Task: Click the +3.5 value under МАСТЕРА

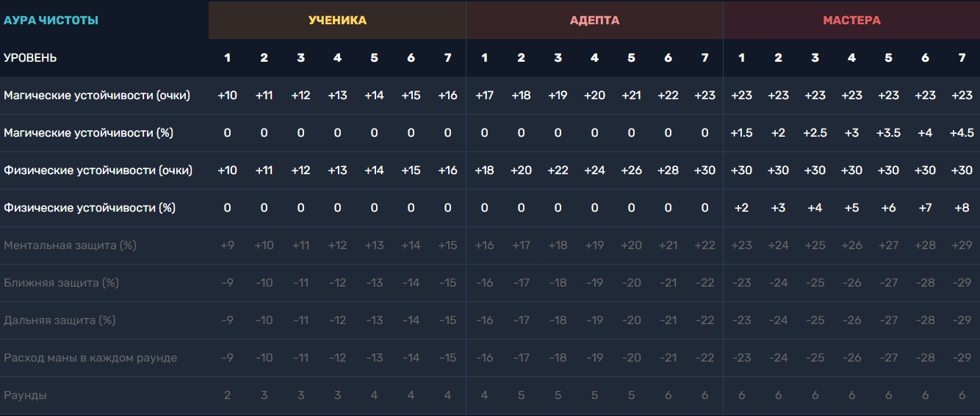Action: 888,133
